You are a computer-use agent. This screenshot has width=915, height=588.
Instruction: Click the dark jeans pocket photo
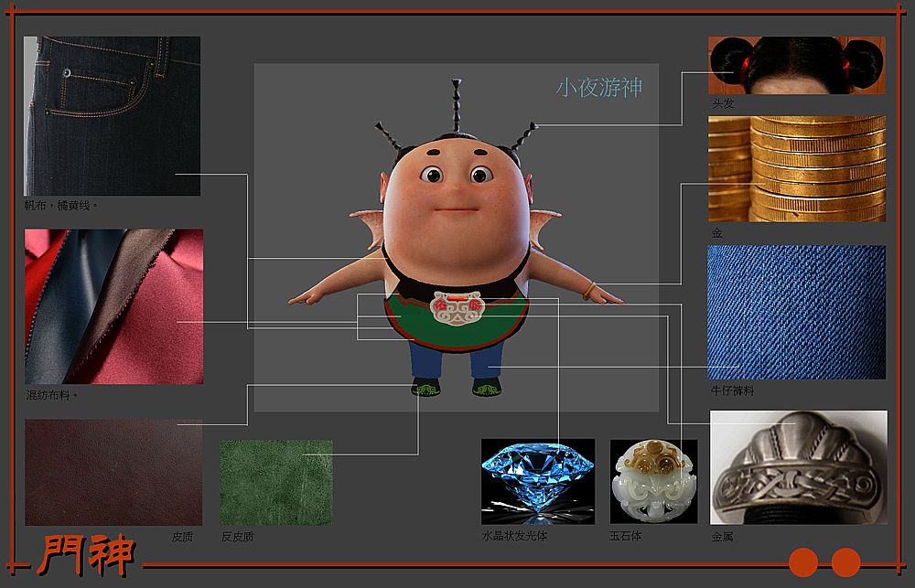pos(112,116)
